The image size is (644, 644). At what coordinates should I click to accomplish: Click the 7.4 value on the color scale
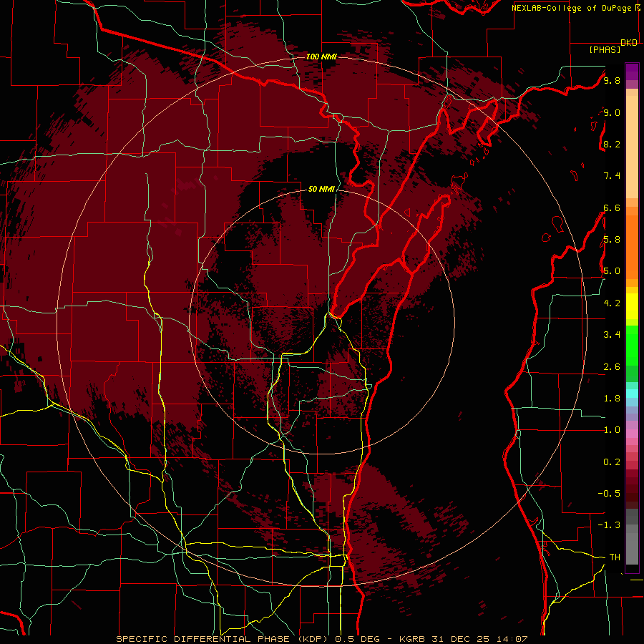(612, 176)
